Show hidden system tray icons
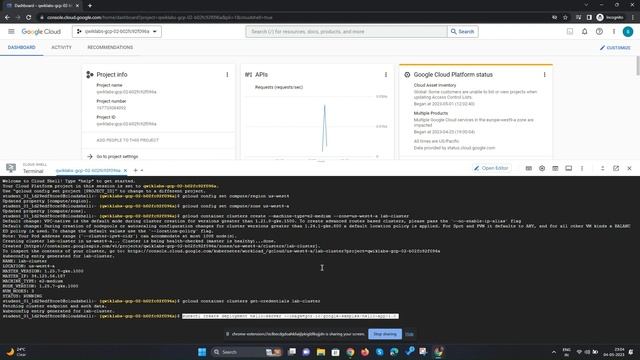This screenshot has width=640, height=360. pos(554,352)
